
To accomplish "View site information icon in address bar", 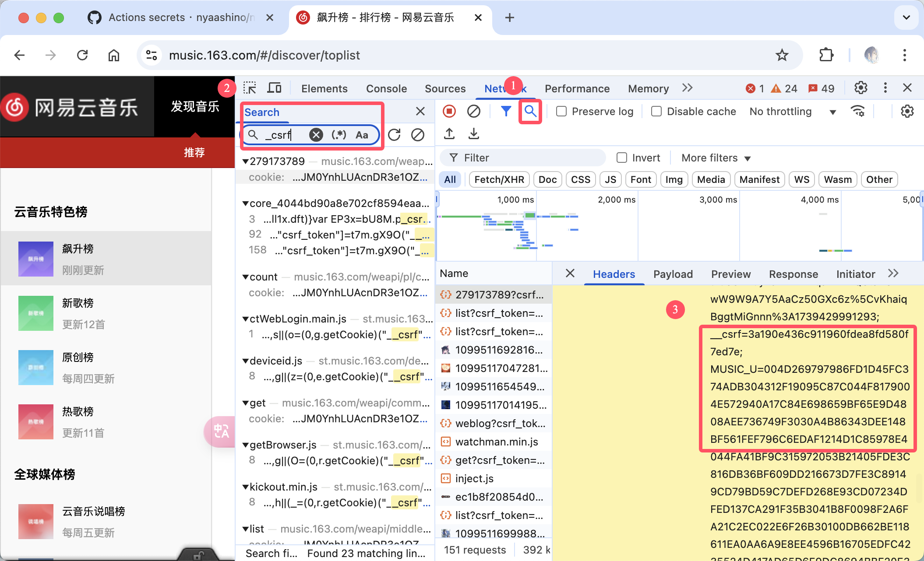I will pos(152,55).
